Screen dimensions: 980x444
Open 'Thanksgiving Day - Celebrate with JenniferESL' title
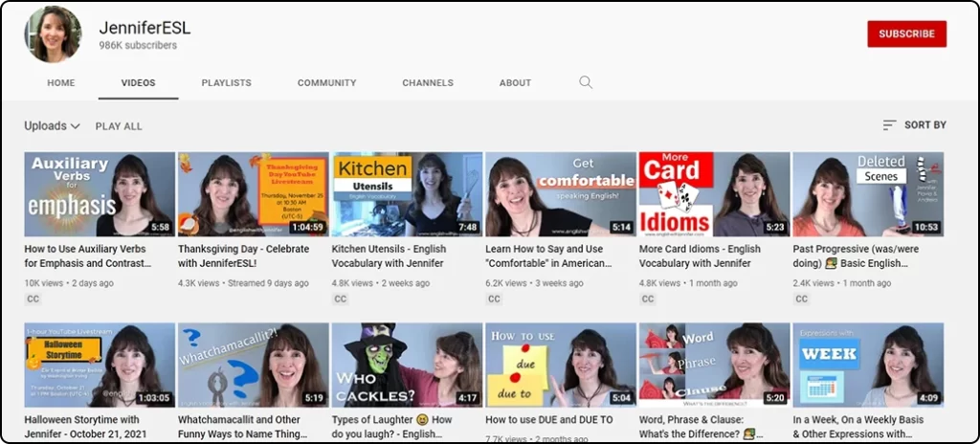(244, 255)
